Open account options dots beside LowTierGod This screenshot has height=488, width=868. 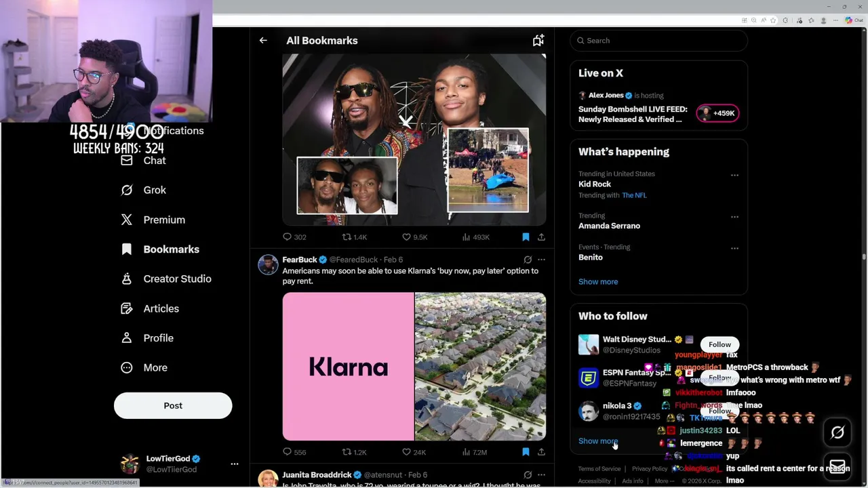235,464
